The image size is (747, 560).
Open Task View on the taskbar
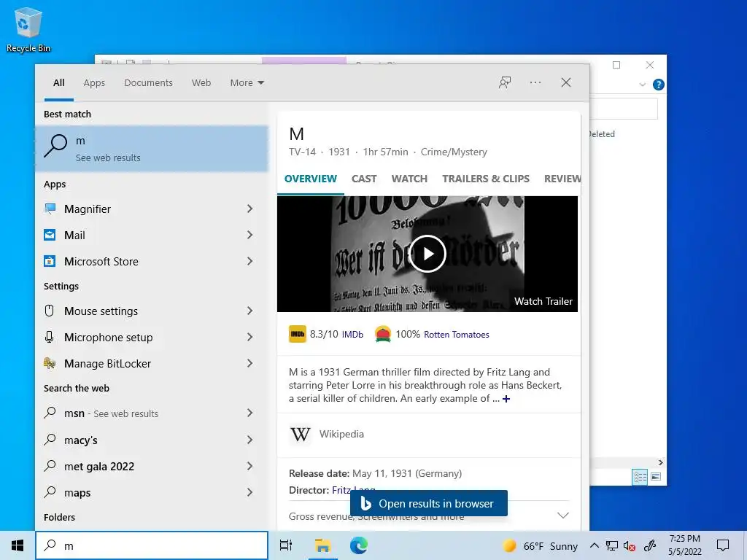click(286, 545)
